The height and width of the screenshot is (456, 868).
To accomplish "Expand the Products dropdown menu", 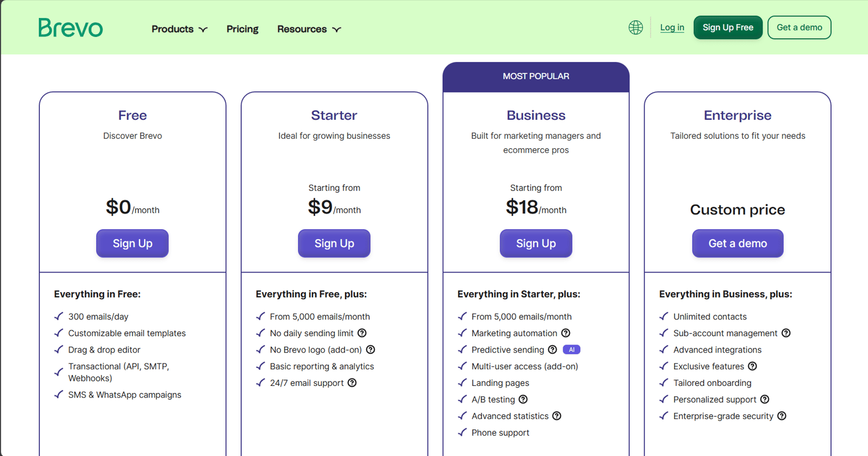I will click(x=179, y=29).
